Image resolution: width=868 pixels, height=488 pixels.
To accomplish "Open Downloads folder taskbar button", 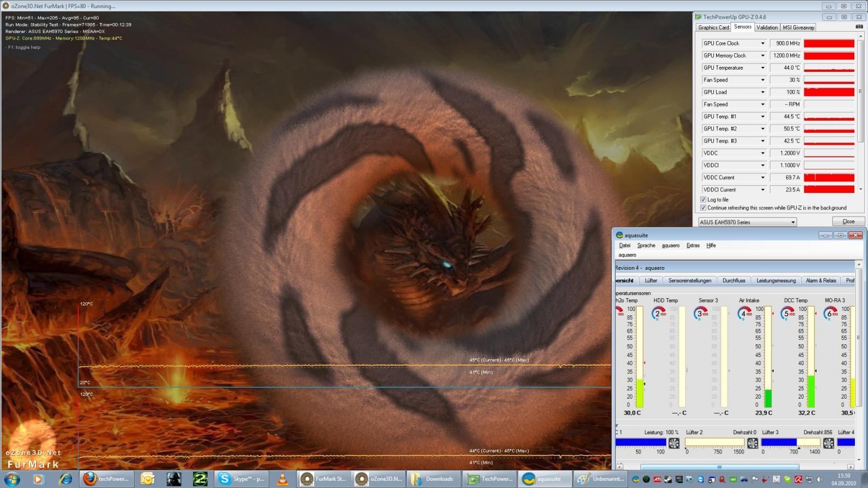I will [433, 479].
